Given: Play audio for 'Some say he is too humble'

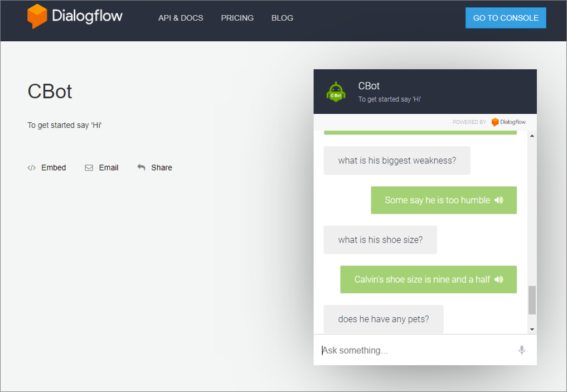Looking at the screenshot, I should click(x=498, y=200).
